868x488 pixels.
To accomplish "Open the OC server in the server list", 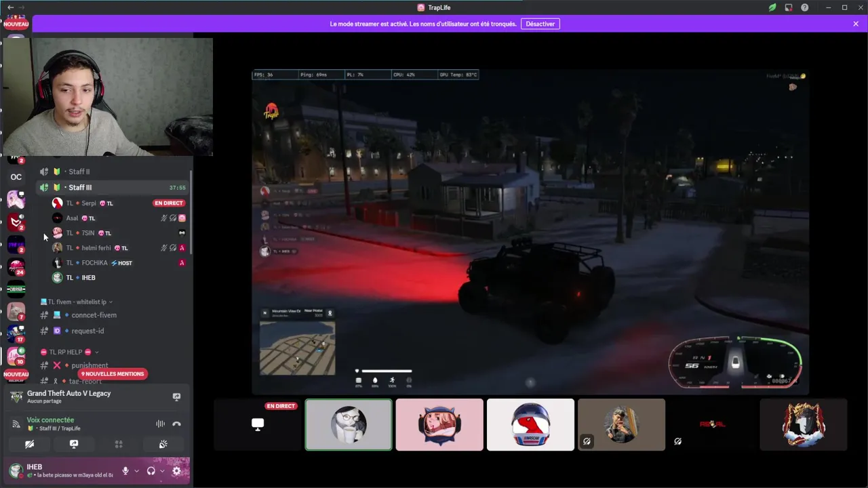I will pos(16,177).
